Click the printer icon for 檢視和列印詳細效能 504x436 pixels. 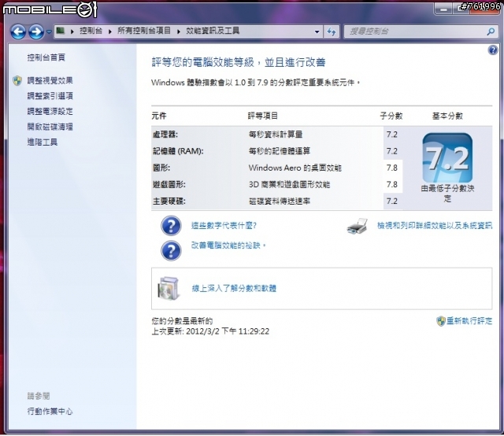point(358,227)
